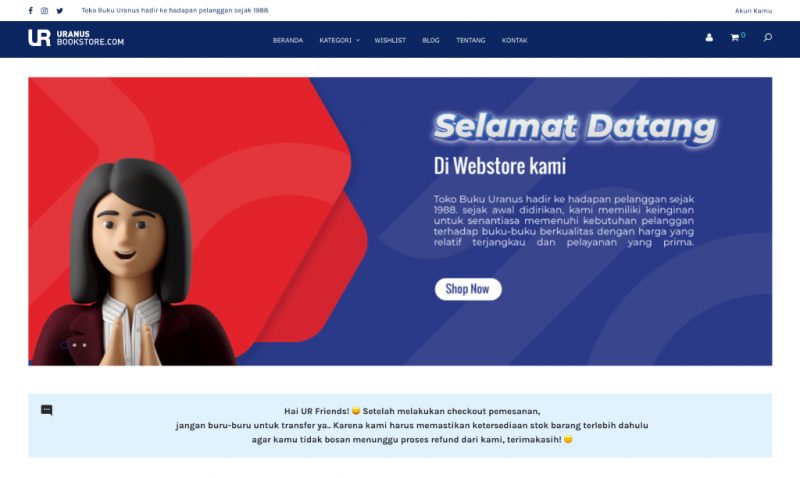Expand the Kategori dropdown menu
Screen dimensions: 800x478
tap(339, 40)
